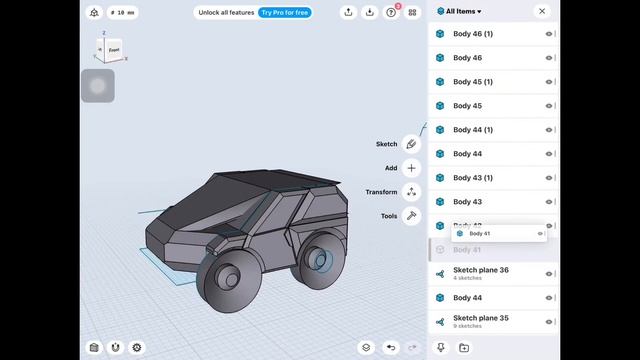This screenshot has height=360, width=640.
Task: Open the All Items filter dropdown
Action: (459, 11)
